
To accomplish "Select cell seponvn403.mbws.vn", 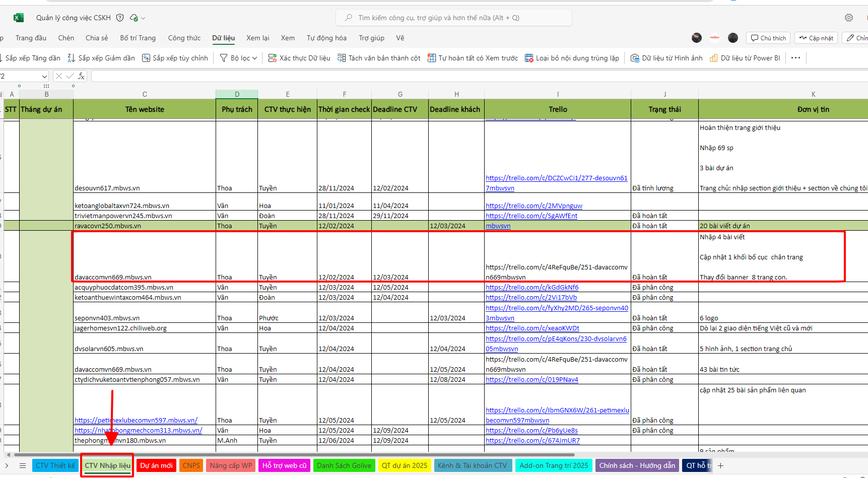I will [145, 313].
